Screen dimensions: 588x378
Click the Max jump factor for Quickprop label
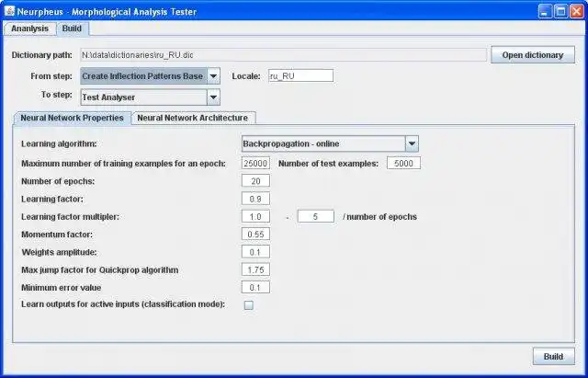pos(100,269)
